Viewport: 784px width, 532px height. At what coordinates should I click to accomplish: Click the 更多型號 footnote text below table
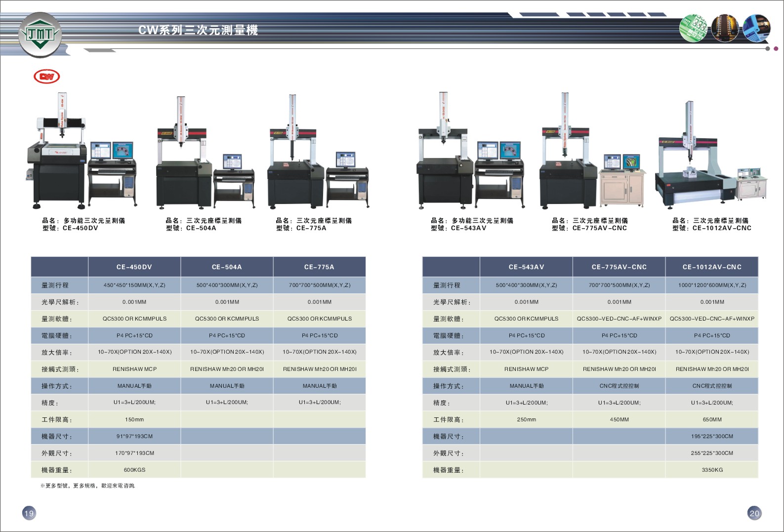88,486
